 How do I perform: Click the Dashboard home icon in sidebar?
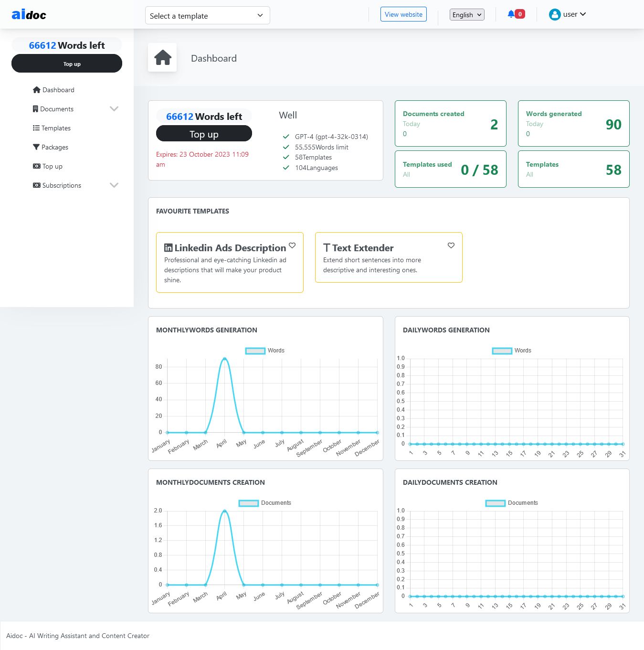point(37,90)
